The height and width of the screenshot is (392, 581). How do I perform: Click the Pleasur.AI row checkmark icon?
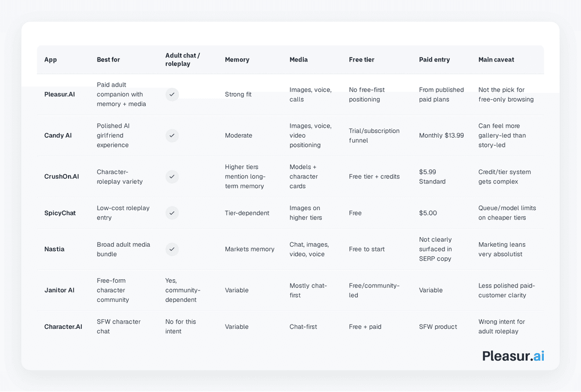click(x=172, y=95)
